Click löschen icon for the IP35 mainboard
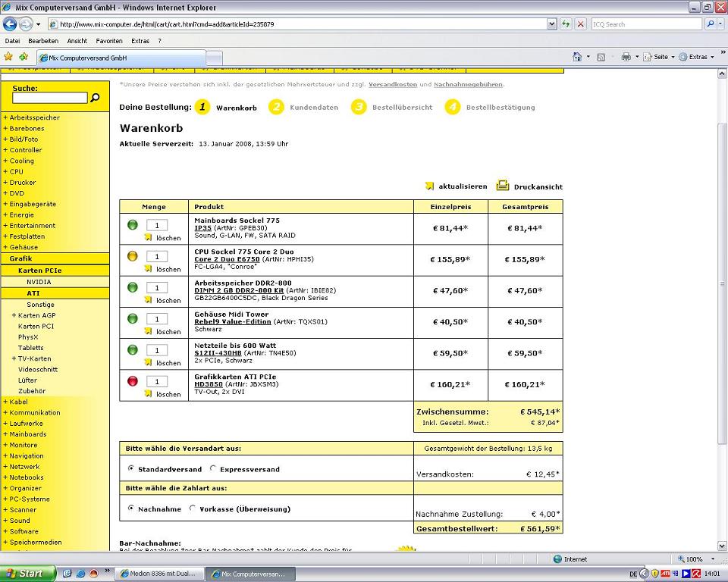Image resolution: width=728 pixels, height=582 pixels. 148,237
